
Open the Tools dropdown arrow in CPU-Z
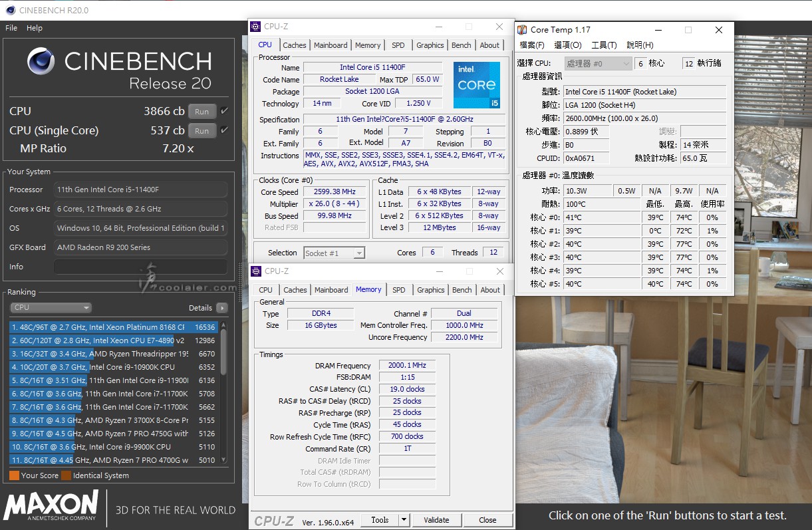pyautogui.click(x=404, y=520)
